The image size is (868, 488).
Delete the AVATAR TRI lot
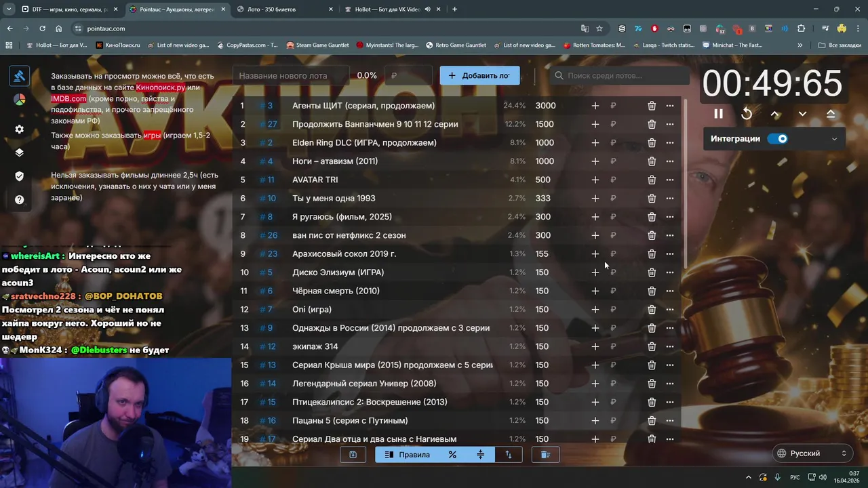(x=652, y=180)
